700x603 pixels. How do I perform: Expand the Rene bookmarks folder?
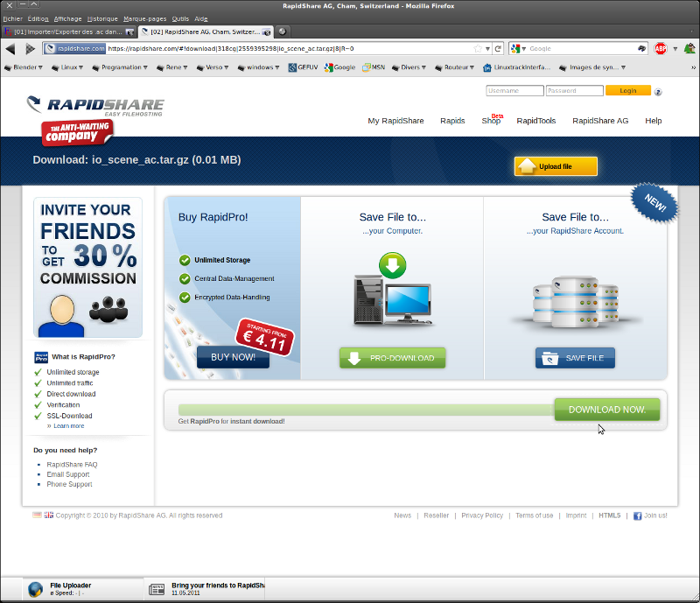[x=171, y=67]
